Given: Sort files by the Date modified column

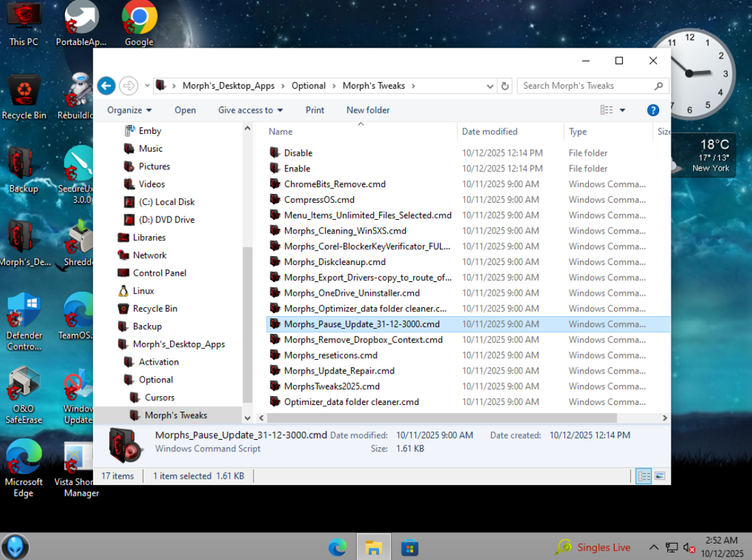Looking at the screenshot, I should point(490,132).
